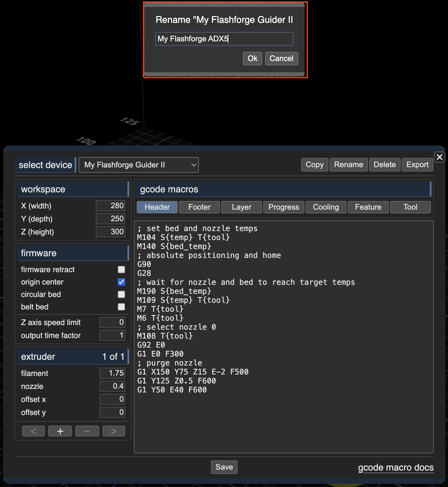The height and width of the screenshot is (487, 448).
Task: Click the rename text field
Action: coord(224,39)
